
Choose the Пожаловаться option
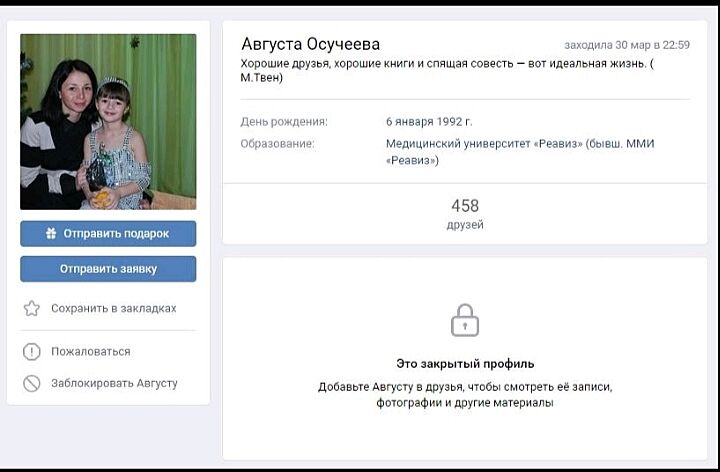(x=90, y=352)
